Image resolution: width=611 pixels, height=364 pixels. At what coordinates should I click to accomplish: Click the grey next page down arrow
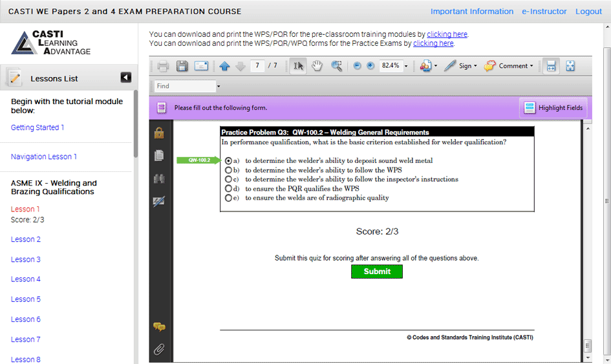coord(241,66)
